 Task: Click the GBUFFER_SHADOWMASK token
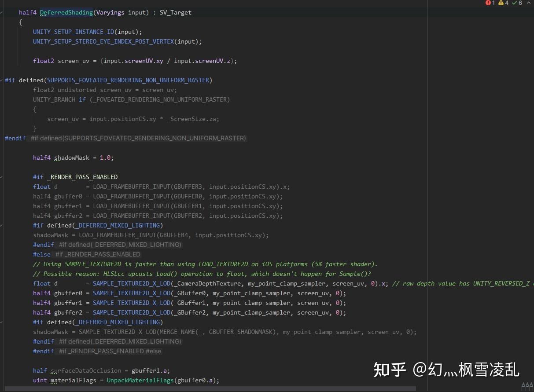point(241,332)
